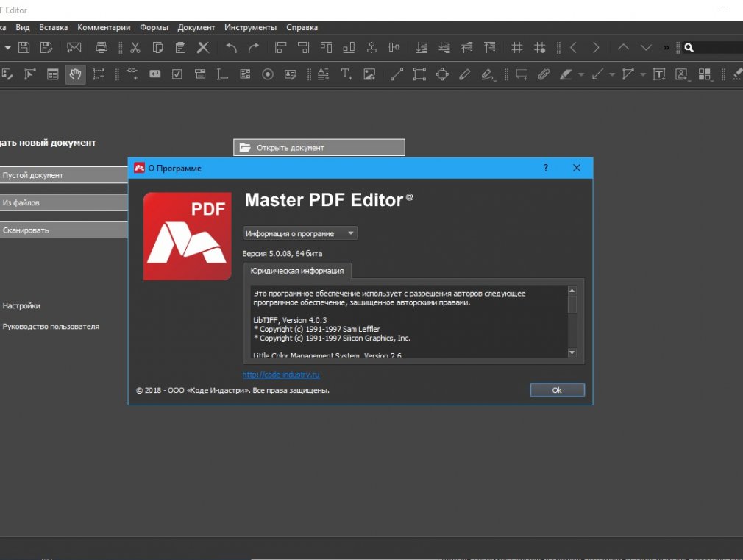Attach a file with the paperclip icon
Image resolution: width=743 pixels, height=560 pixels.
point(544,74)
